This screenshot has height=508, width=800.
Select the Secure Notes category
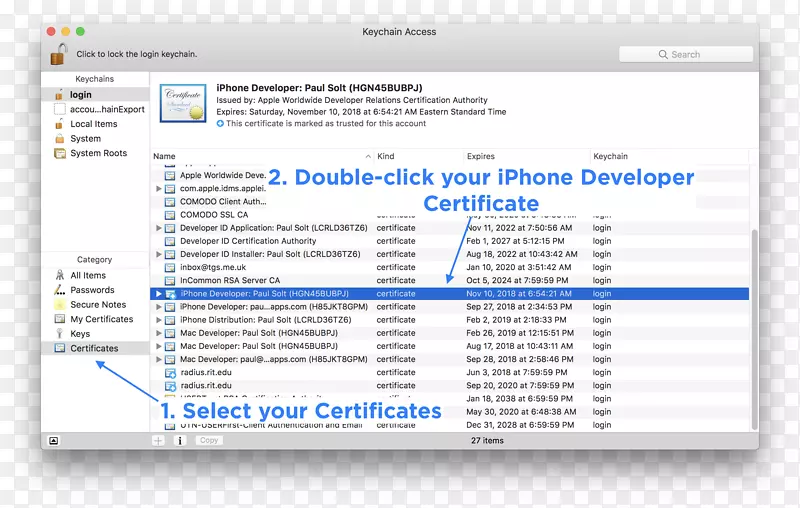click(98, 304)
